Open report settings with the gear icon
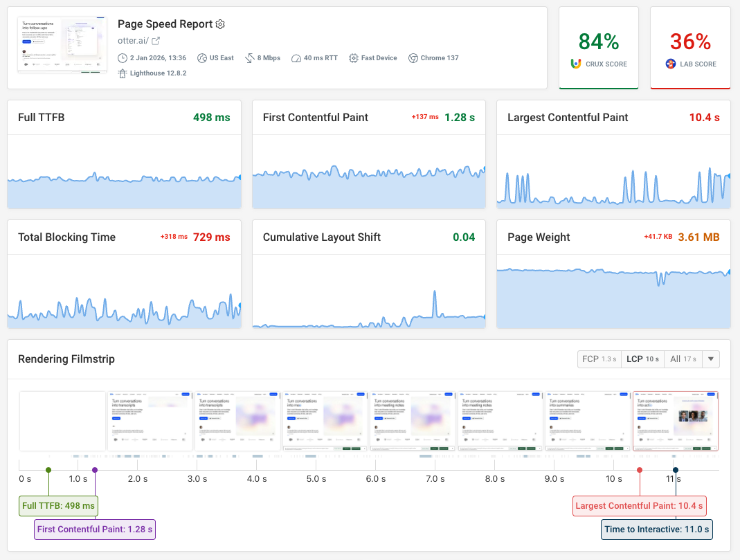 [220, 24]
